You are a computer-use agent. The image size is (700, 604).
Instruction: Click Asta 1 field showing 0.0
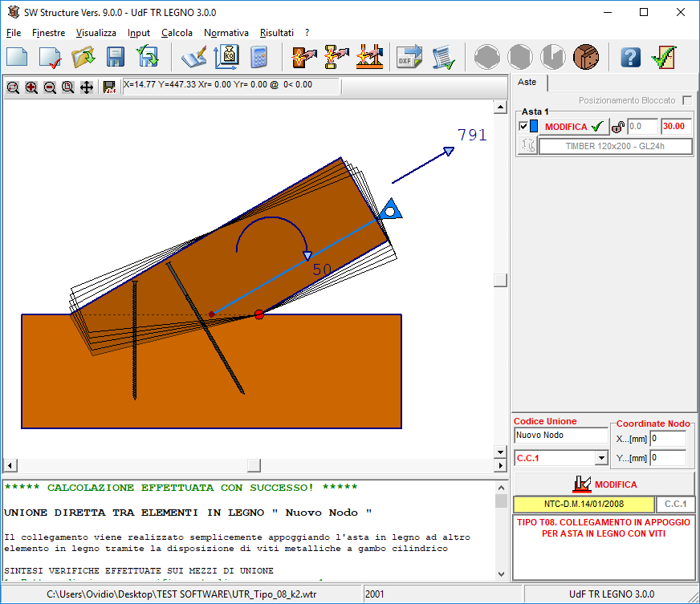click(x=642, y=126)
